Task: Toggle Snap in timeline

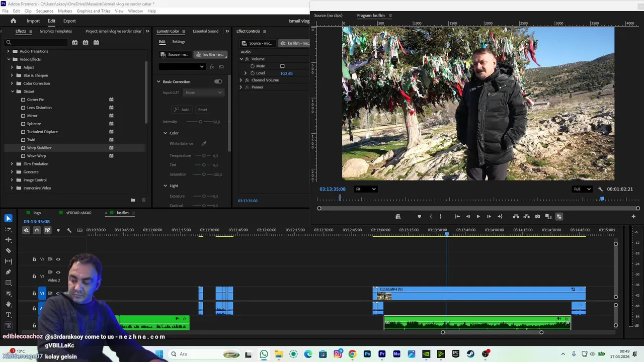Action: click(37, 230)
